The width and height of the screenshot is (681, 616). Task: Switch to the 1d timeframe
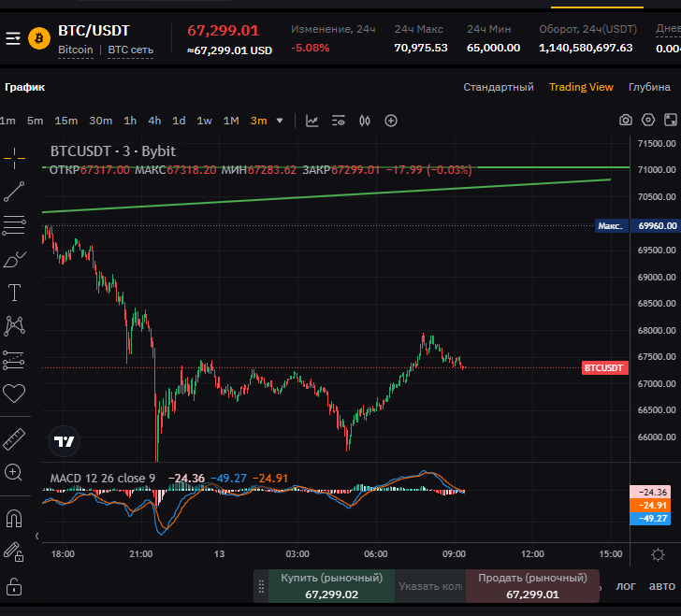click(179, 121)
